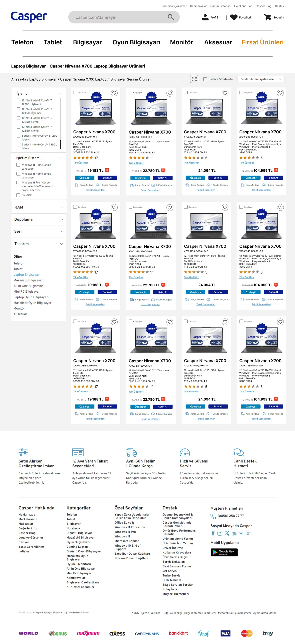
Task: Open Excalibur Clan top link
Action: (x=243, y=6)
